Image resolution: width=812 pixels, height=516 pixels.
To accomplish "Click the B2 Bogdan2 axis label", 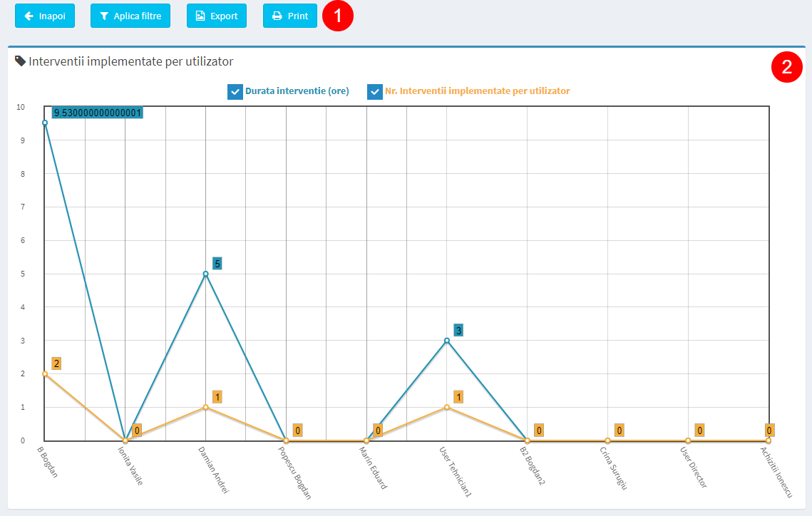I will [x=533, y=466].
